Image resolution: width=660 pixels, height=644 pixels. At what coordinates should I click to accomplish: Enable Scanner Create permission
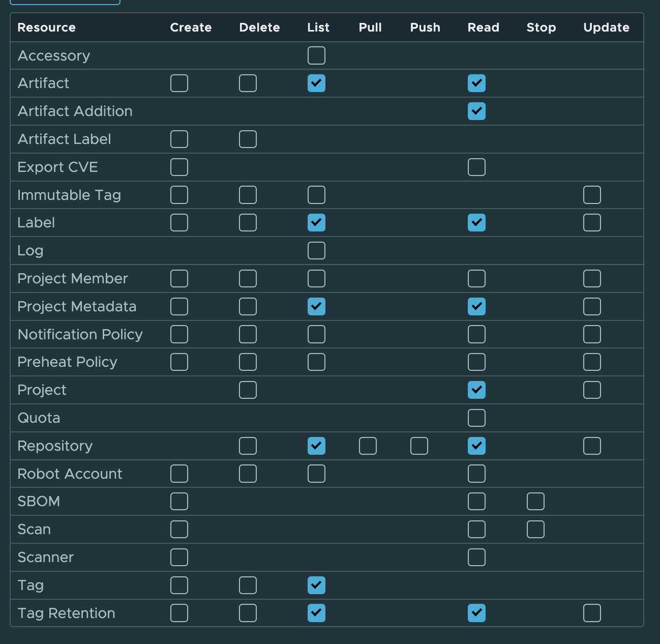[x=179, y=558]
